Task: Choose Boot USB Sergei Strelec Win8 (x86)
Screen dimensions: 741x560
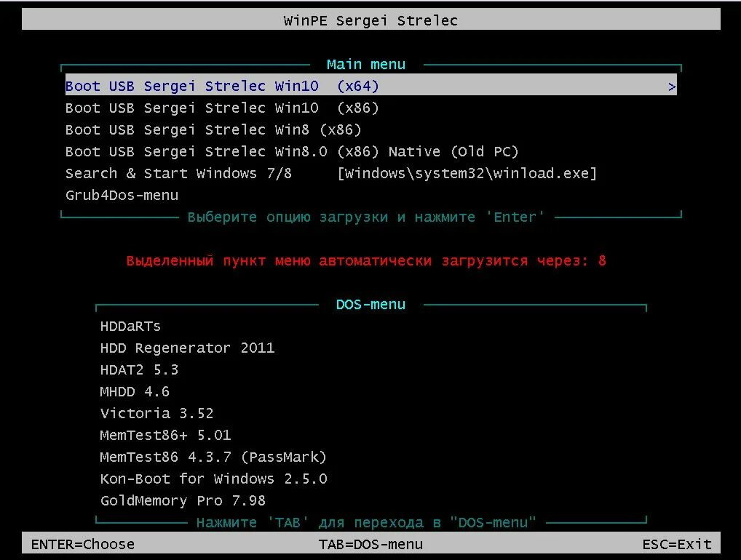Action: pyautogui.click(x=213, y=130)
